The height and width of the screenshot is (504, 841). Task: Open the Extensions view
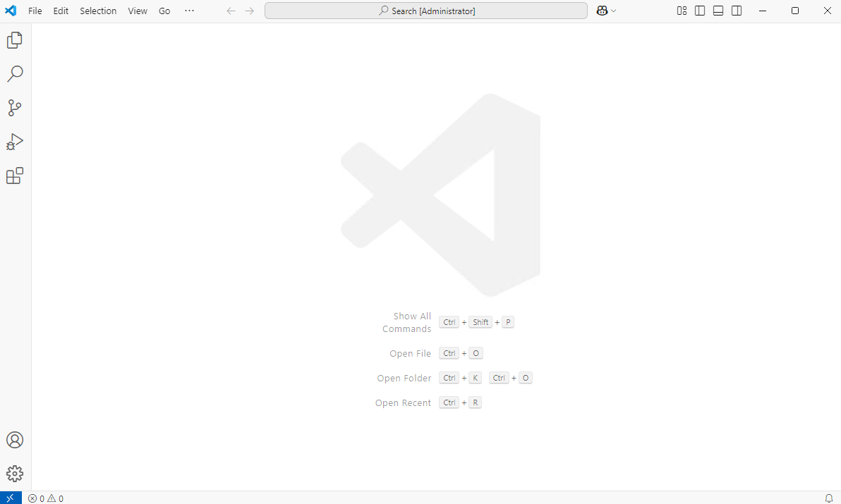(15, 176)
